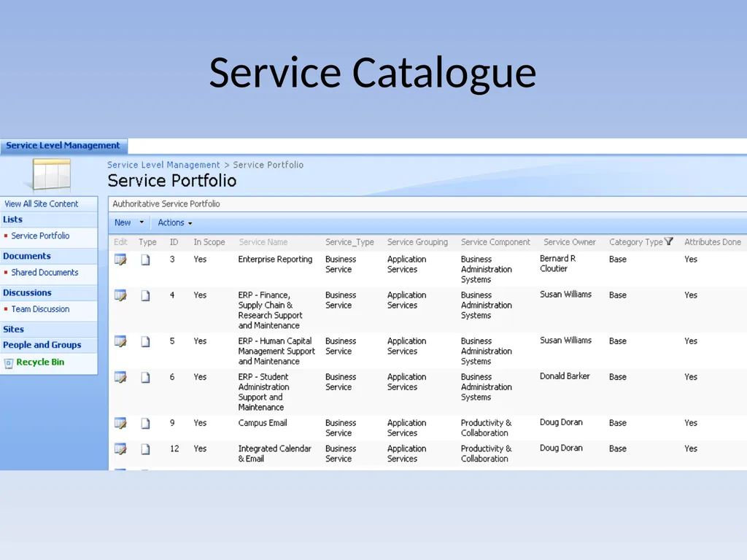Click the document type icon for ID 4
This screenshot has width=747, height=560.
(x=145, y=295)
